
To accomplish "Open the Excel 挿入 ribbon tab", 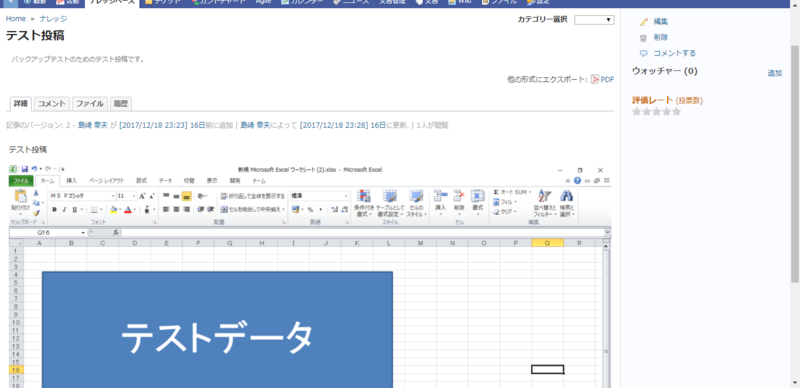I will coord(72,181).
